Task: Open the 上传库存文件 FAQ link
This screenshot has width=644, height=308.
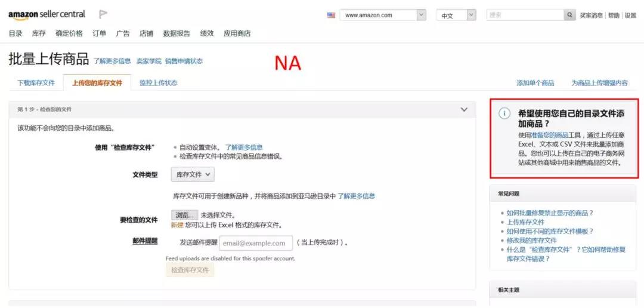Action: (x=525, y=222)
